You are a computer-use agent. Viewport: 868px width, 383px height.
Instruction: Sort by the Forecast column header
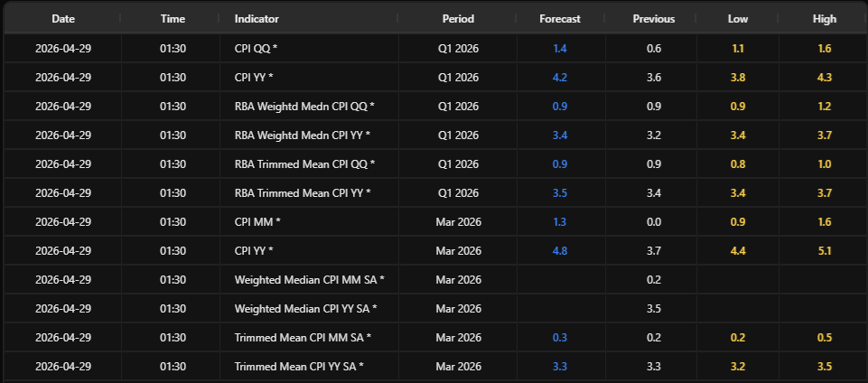click(560, 19)
